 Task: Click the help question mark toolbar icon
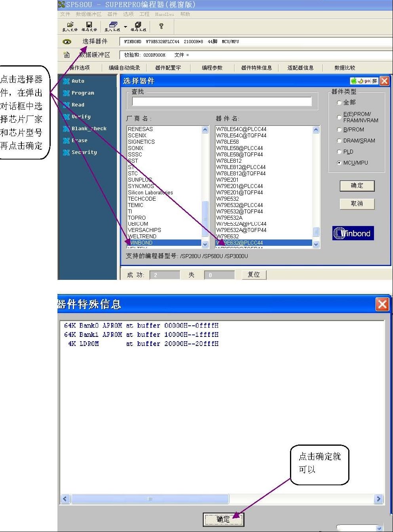click(161, 26)
